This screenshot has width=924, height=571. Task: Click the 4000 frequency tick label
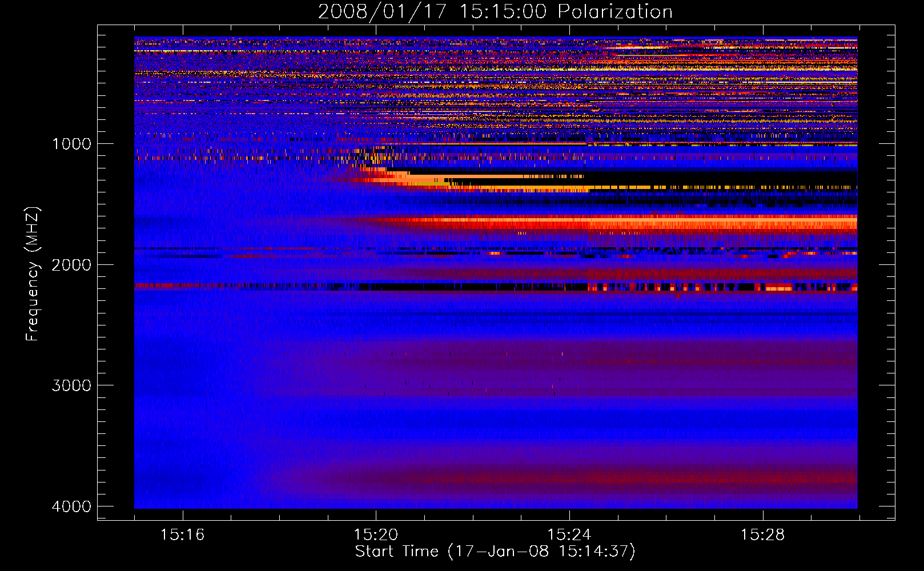click(71, 506)
